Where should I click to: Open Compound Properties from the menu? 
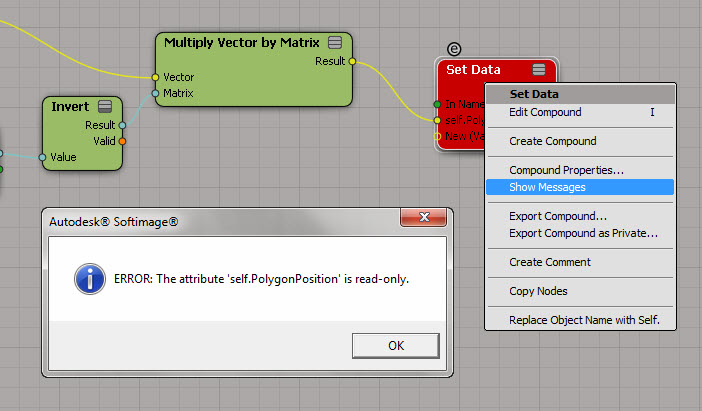click(566, 170)
